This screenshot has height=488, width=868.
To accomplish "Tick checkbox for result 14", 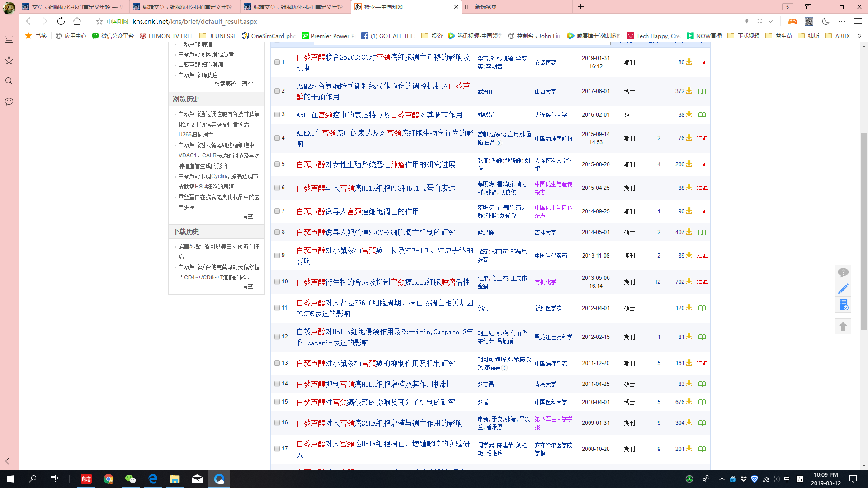I will coord(277,384).
